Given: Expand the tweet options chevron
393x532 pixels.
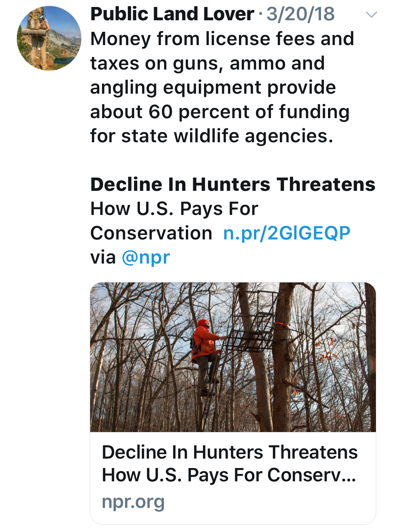Looking at the screenshot, I should 371,15.
